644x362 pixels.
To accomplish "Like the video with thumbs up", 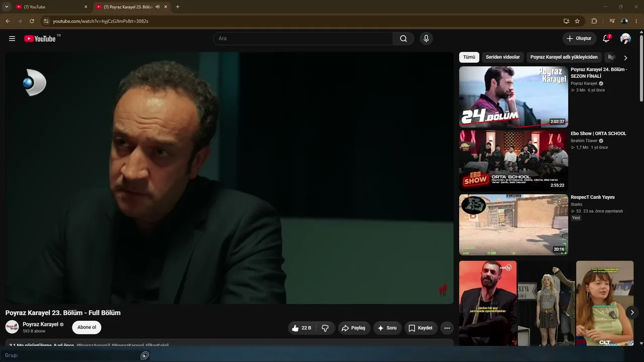I will click(x=301, y=328).
